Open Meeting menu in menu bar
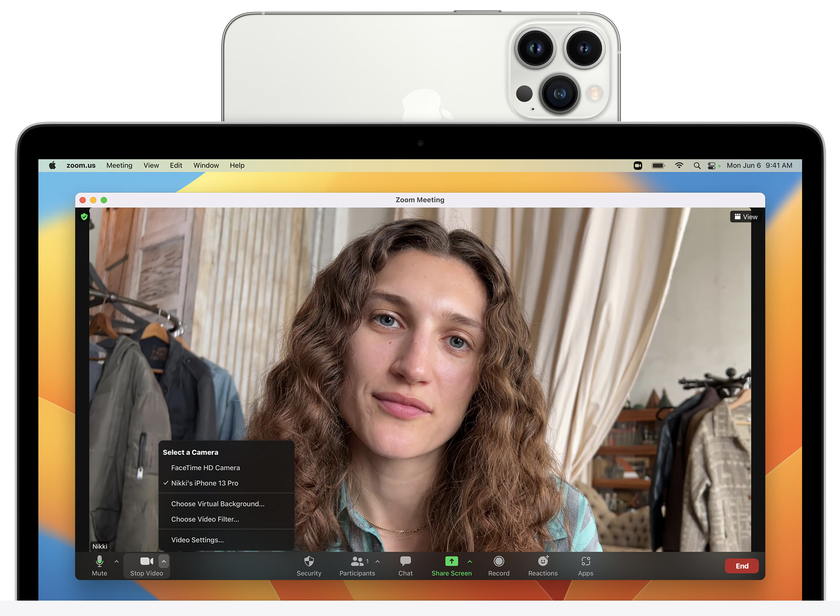 point(119,165)
